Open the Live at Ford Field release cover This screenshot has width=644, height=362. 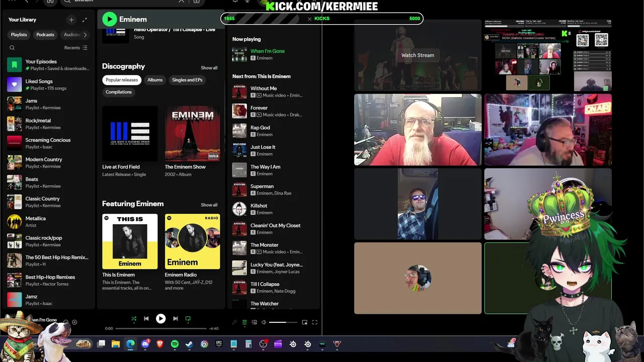130,134
